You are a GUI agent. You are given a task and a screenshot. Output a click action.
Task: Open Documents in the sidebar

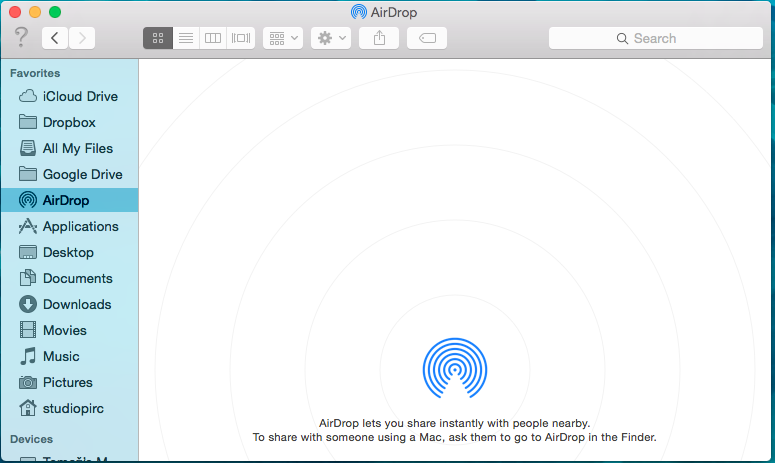(69, 278)
